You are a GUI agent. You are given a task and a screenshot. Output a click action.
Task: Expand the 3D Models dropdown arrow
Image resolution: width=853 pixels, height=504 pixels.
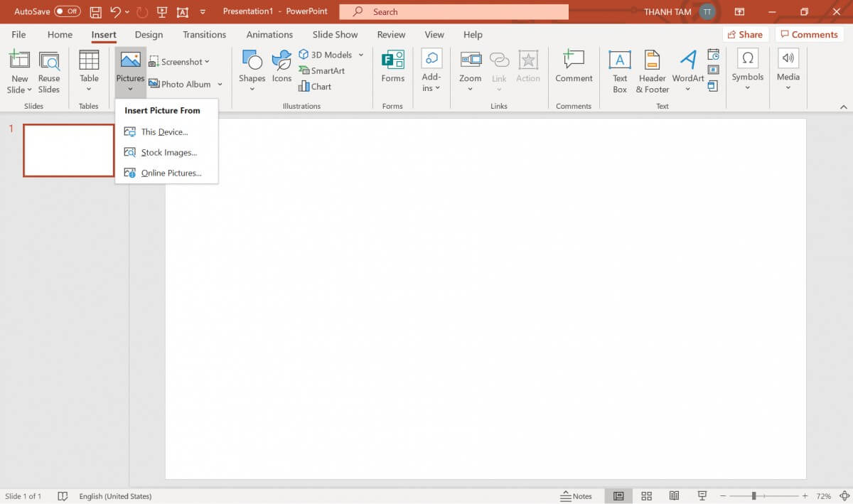click(x=361, y=55)
